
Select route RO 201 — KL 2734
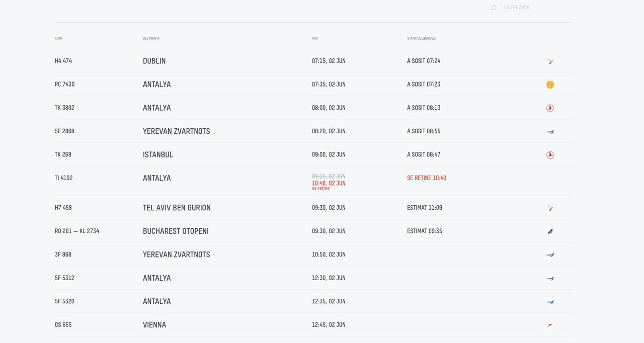(x=77, y=231)
